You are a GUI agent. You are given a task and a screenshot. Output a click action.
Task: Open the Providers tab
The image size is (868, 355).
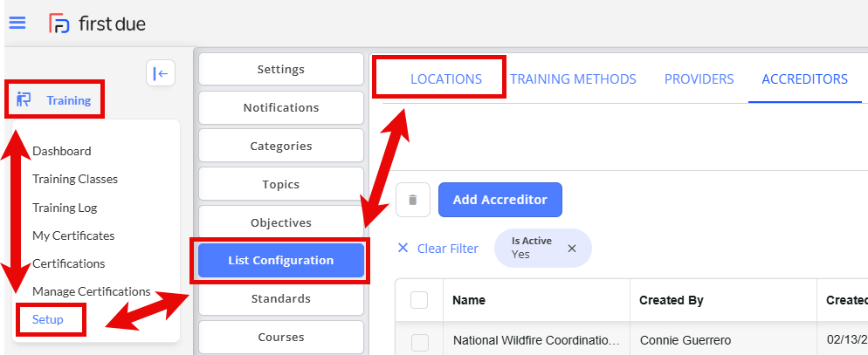(699, 79)
